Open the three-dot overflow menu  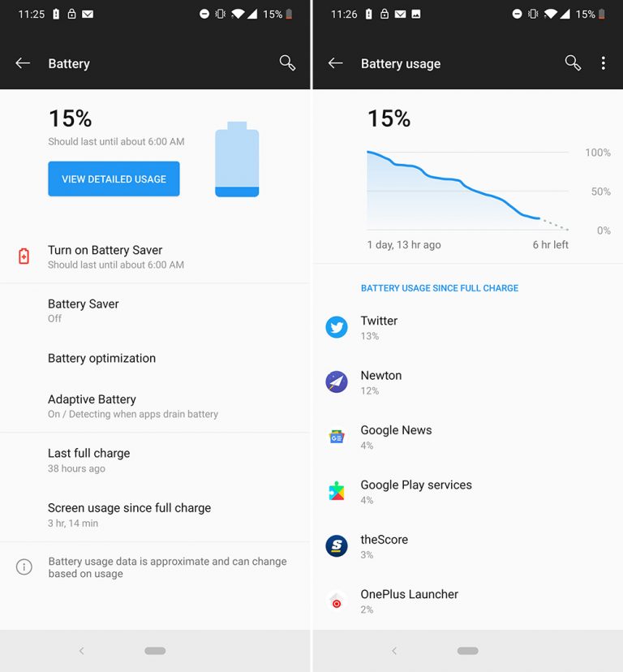point(604,63)
